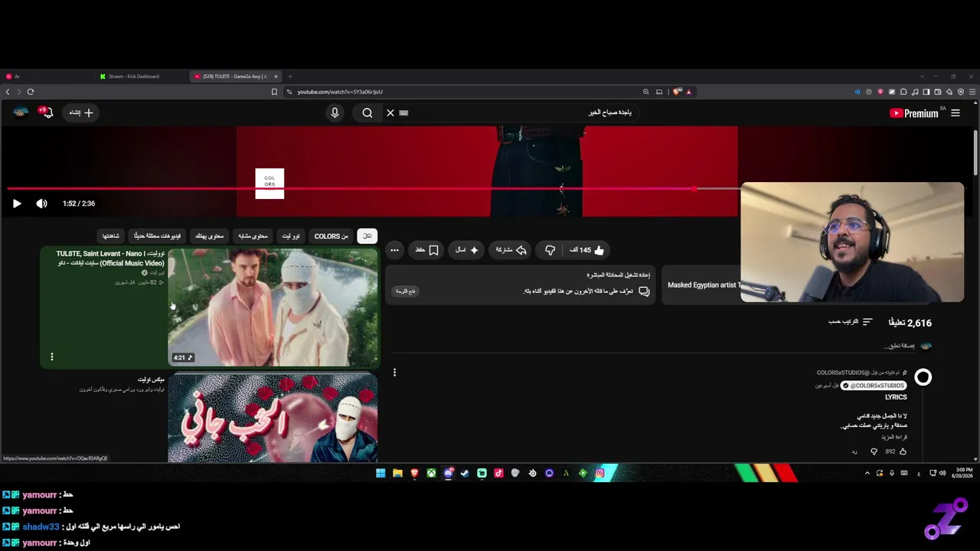This screenshot has height=551, width=980.
Task: Save the video with bookmark button
Action: pos(427,250)
